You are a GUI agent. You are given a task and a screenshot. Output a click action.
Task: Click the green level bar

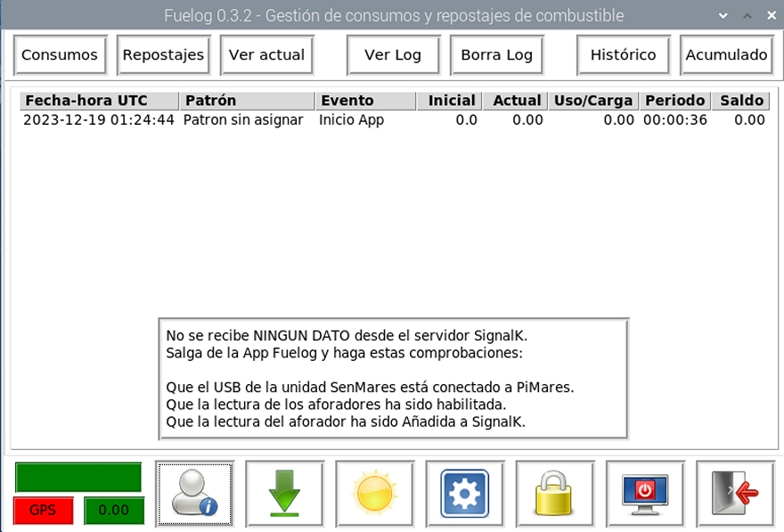coord(78,477)
